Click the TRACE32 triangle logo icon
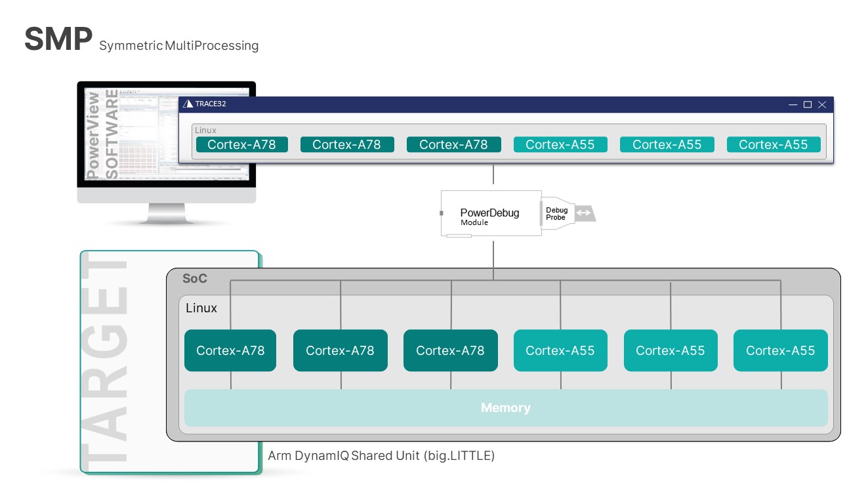The width and height of the screenshot is (868, 496). pyautogui.click(x=188, y=104)
